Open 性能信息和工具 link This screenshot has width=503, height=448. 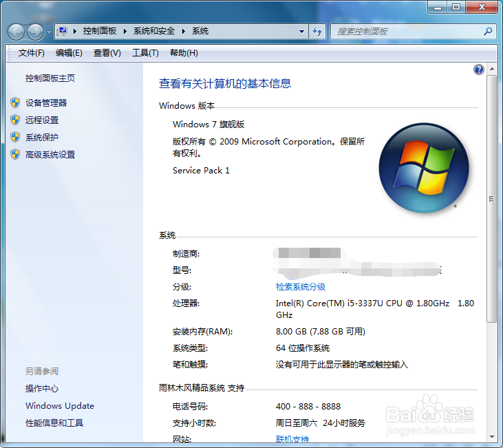54,423
